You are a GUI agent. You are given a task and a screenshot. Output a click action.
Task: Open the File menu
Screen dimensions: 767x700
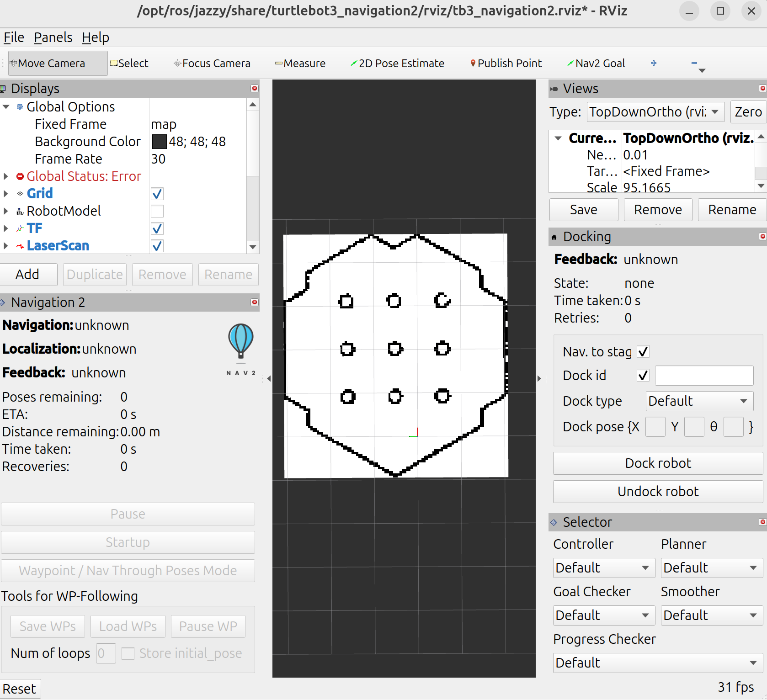coord(14,37)
